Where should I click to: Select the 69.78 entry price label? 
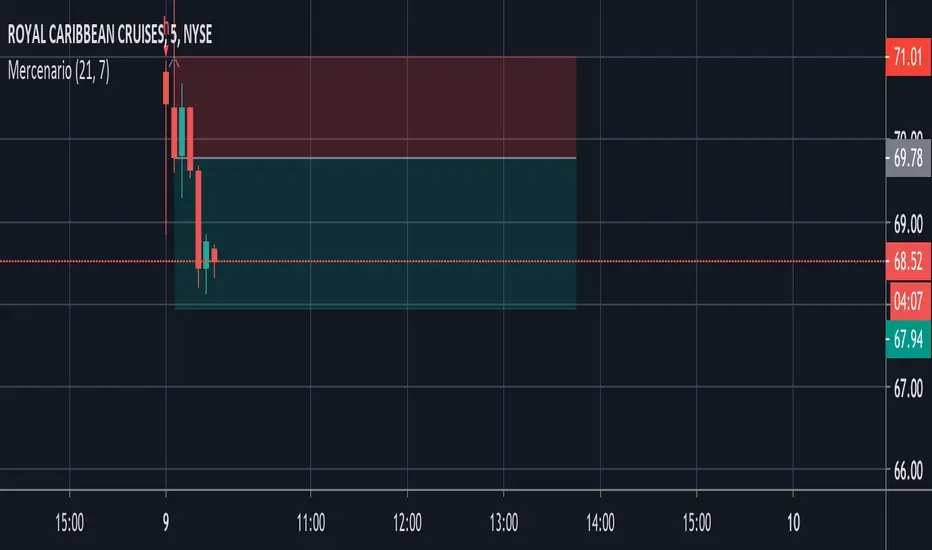pos(908,157)
